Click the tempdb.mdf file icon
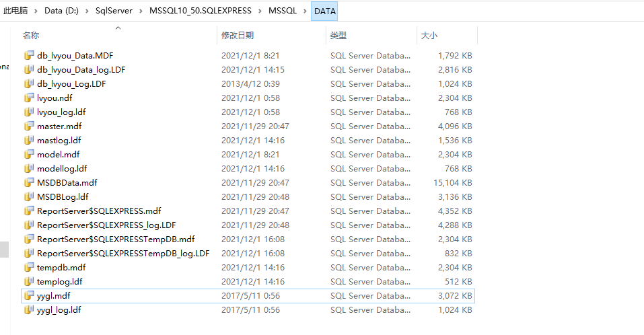Image resolution: width=644 pixels, height=335 pixels. 29,267
